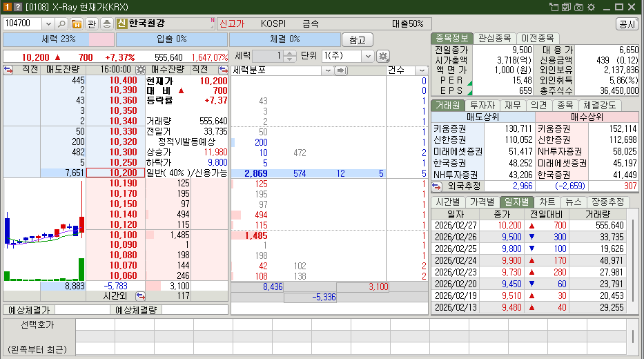Increase 세력 value with the up stepper
This screenshot has height=359, width=644.
[x=289, y=53]
